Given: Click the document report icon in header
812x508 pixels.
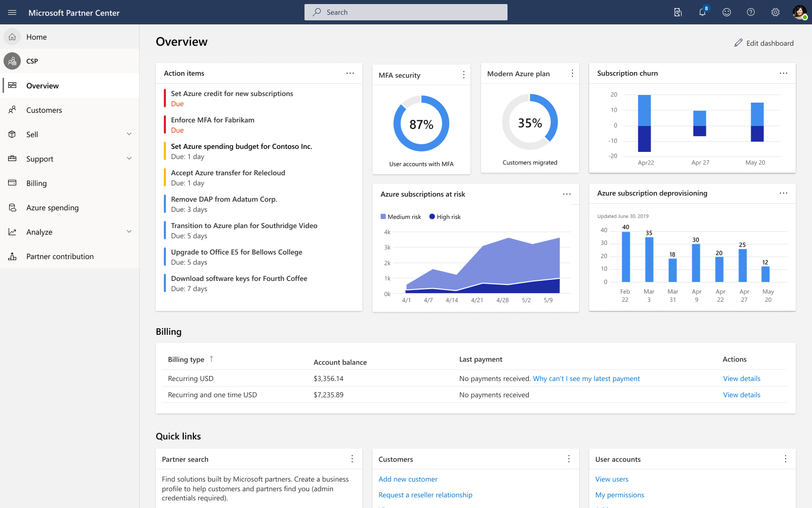Looking at the screenshot, I should point(678,12).
